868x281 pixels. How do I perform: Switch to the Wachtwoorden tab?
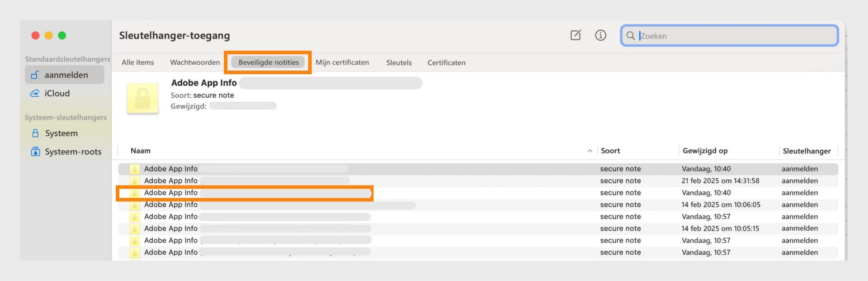point(195,62)
